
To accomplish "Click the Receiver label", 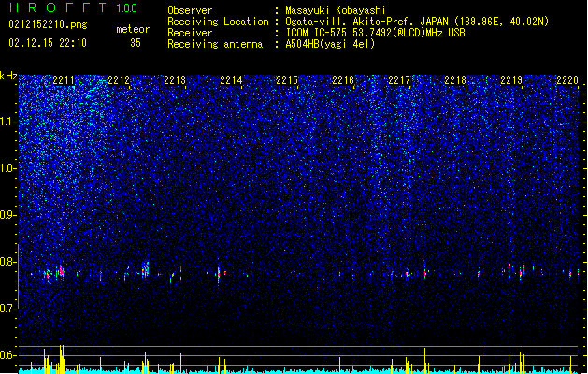I will click(x=190, y=33).
